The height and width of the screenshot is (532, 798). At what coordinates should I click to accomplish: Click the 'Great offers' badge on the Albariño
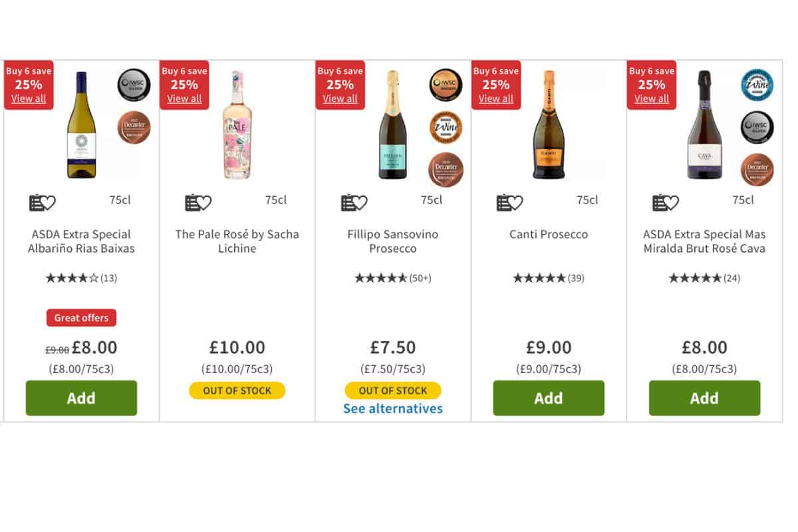[x=80, y=318]
